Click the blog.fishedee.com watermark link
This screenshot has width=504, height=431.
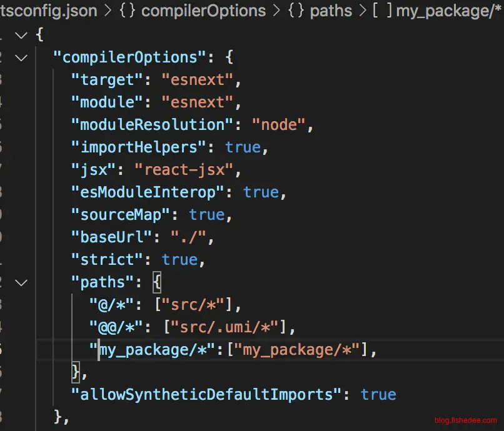point(466,421)
